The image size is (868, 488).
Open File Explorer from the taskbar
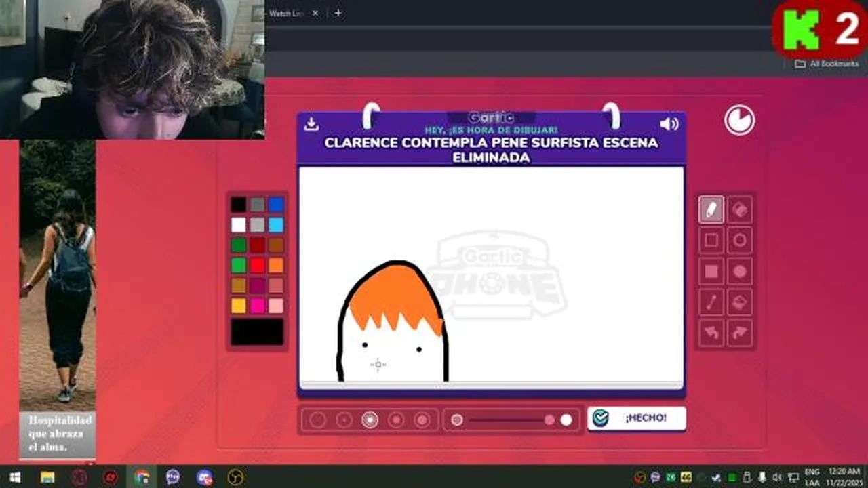tap(47, 477)
